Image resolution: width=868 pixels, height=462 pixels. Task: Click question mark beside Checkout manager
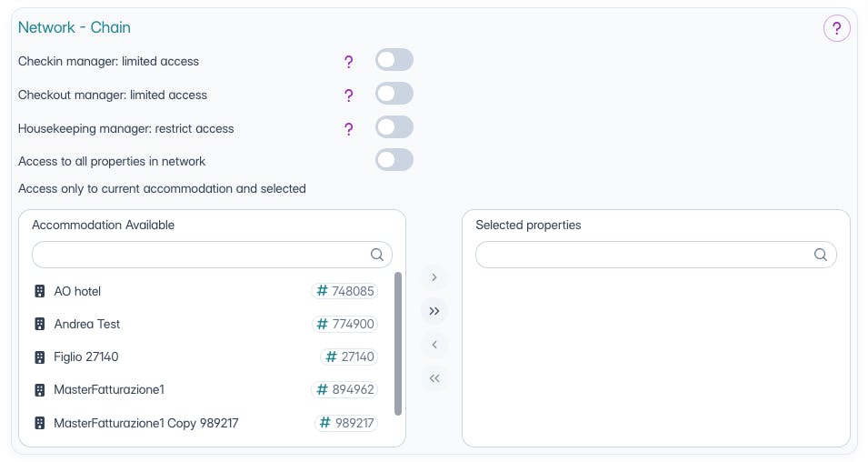pyautogui.click(x=348, y=95)
